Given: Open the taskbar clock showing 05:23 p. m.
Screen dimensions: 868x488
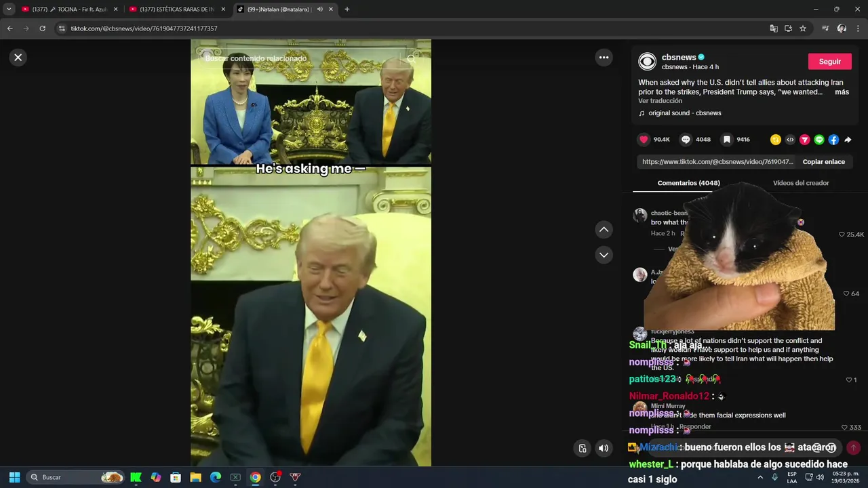Looking at the screenshot, I should [x=844, y=477].
